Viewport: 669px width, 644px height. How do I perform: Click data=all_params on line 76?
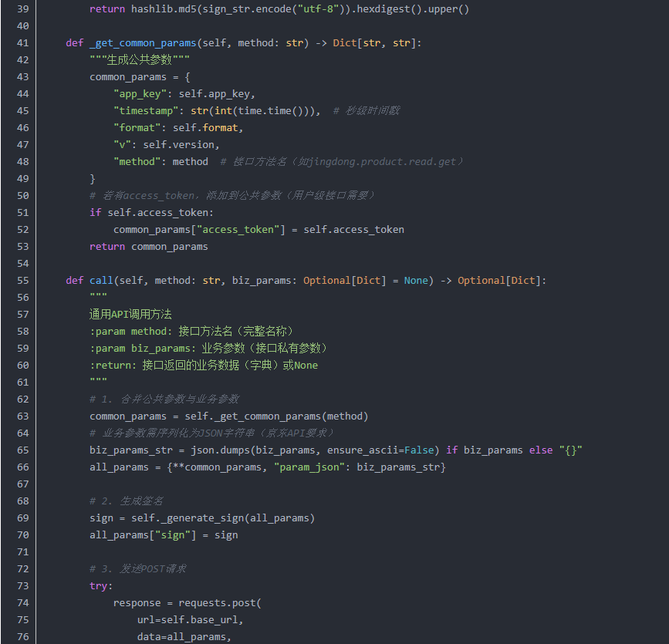pos(182,637)
